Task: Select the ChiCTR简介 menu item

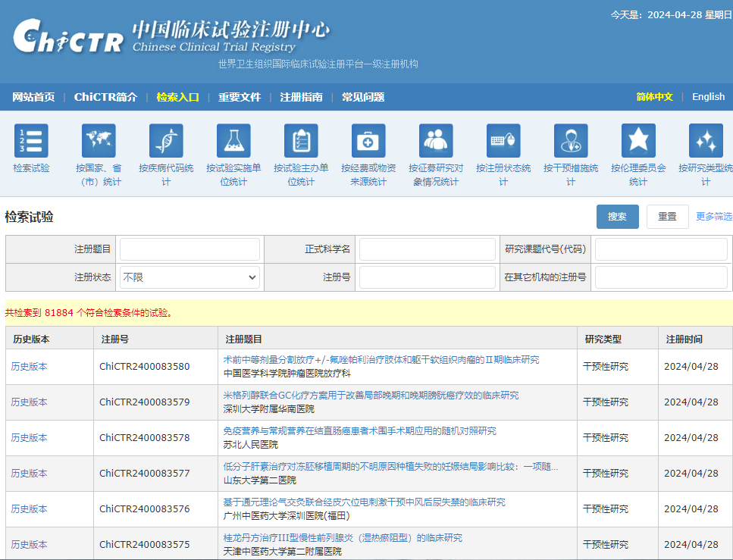Action: (105, 97)
